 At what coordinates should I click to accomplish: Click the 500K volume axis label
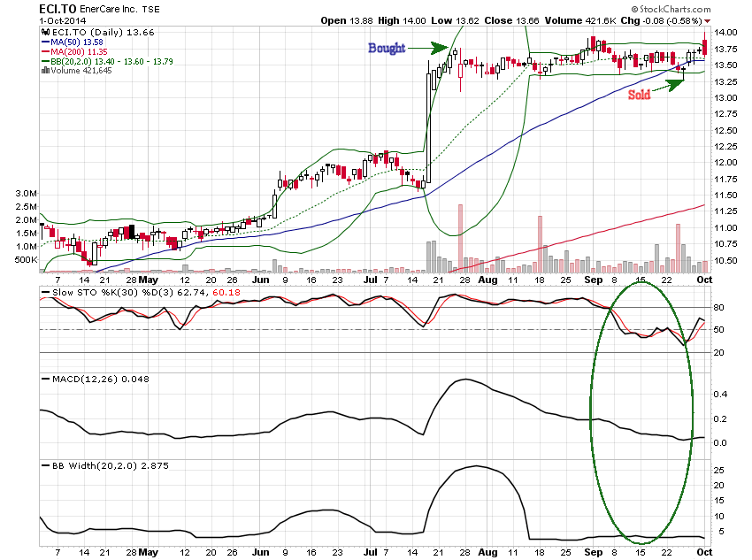pyautogui.click(x=26, y=260)
